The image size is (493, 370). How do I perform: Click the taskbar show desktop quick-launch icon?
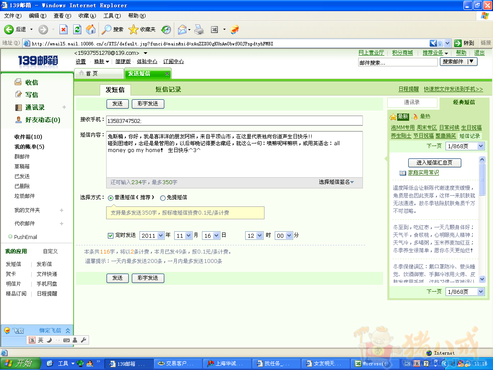click(x=50, y=364)
